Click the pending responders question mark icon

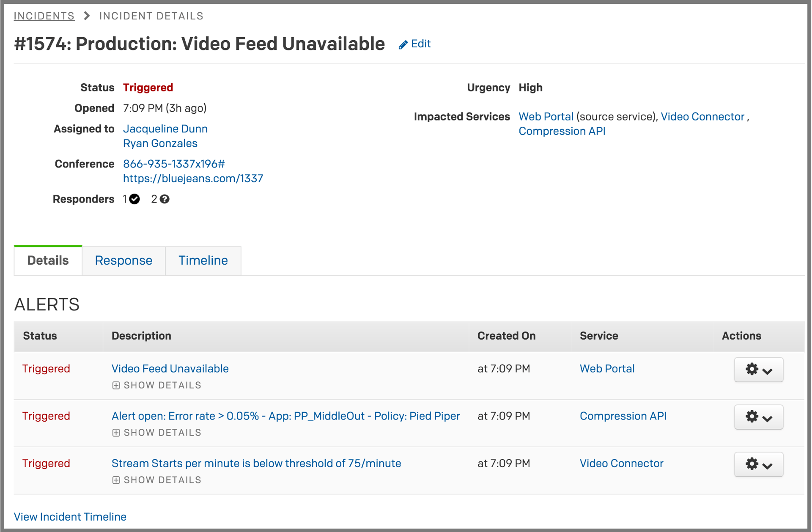click(165, 199)
